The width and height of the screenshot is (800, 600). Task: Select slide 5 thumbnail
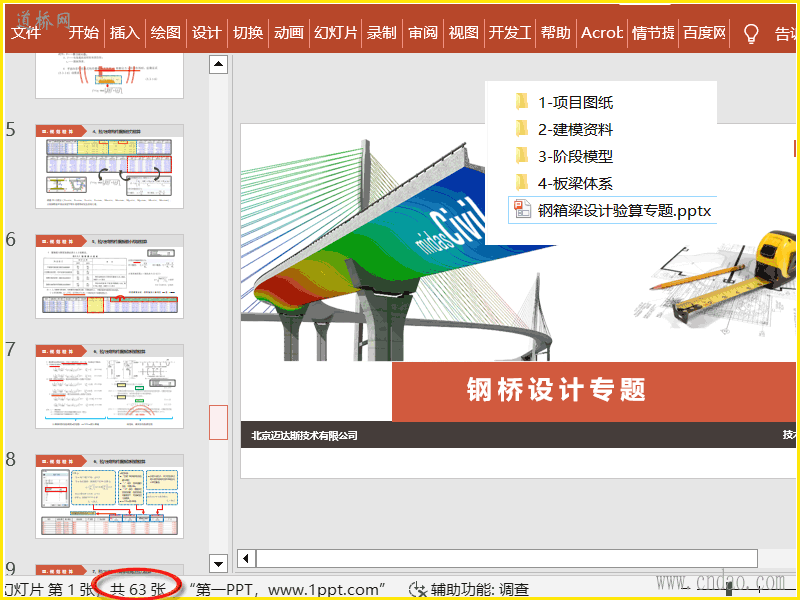tap(109, 166)
